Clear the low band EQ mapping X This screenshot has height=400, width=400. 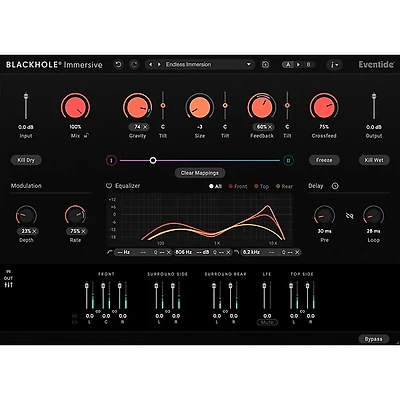click(x=168, y=252)
